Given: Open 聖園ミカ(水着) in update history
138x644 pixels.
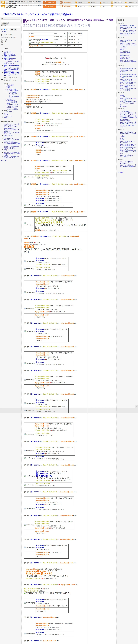Looking at the screenshot, I should [x=124, y=59].
